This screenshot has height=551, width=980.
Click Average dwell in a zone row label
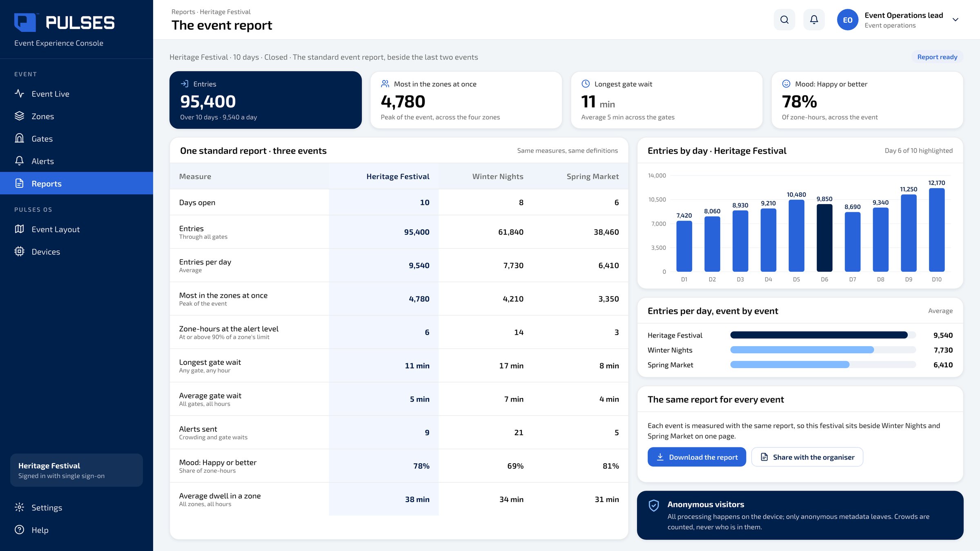coord(220,496)
